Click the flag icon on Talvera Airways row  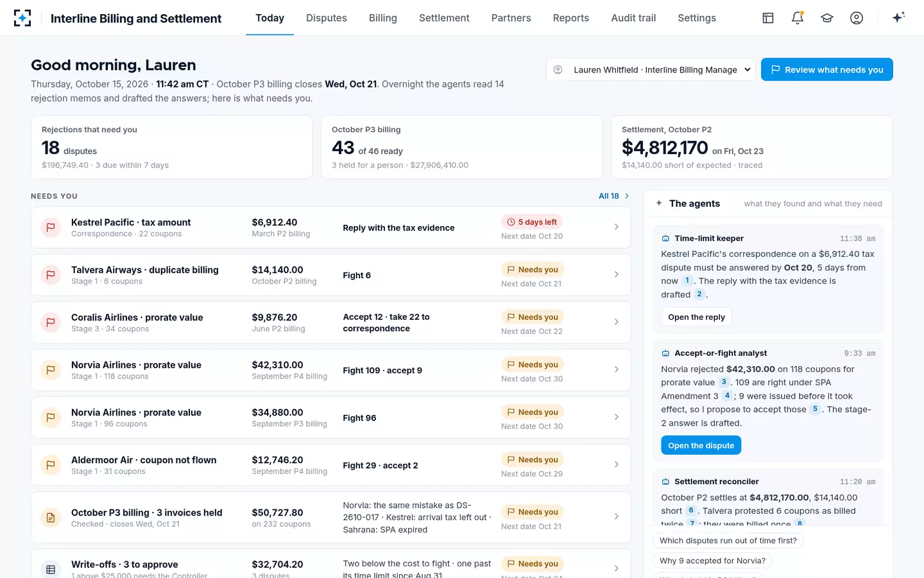[51, 275]
